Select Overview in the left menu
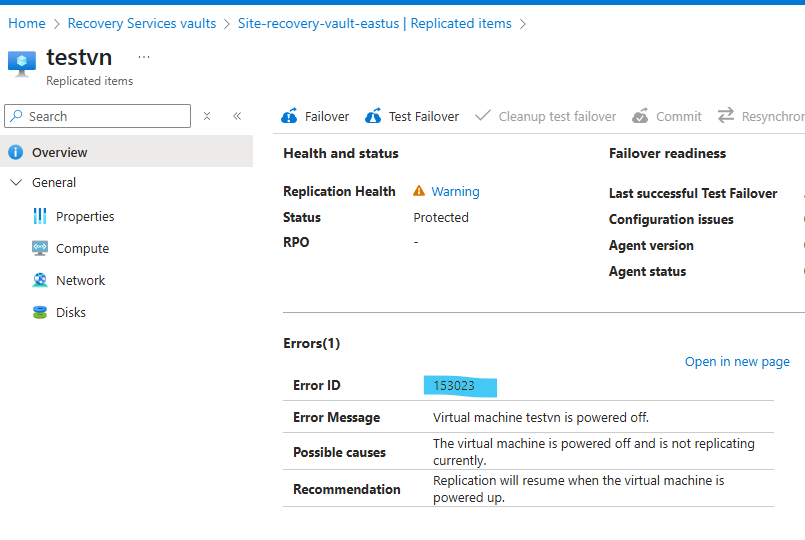 click(59, 153)
